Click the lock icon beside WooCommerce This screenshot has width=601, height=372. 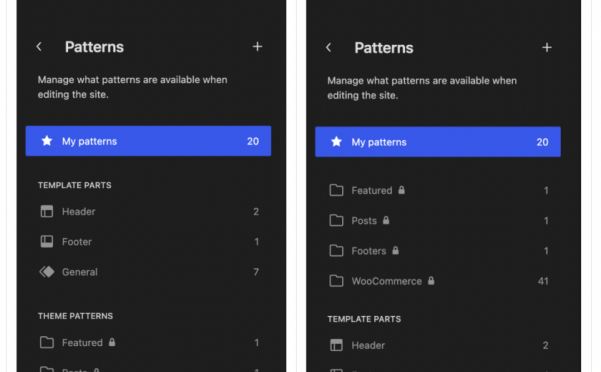click(x=431, y=280)
